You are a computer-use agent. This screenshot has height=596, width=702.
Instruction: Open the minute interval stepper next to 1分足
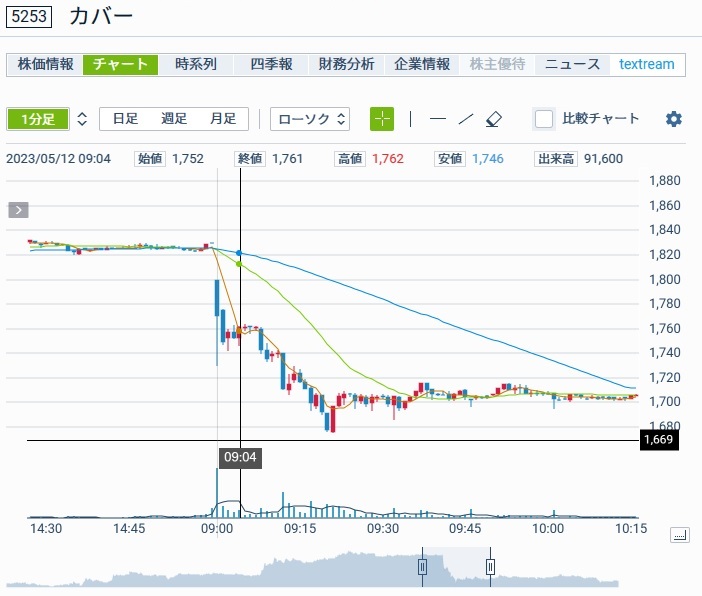coord(82,118)
